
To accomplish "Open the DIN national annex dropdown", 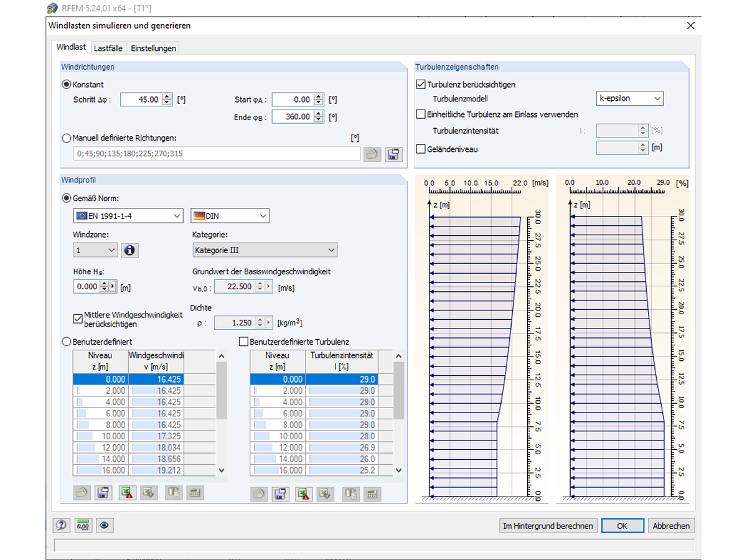I will (x=230, y=215).
